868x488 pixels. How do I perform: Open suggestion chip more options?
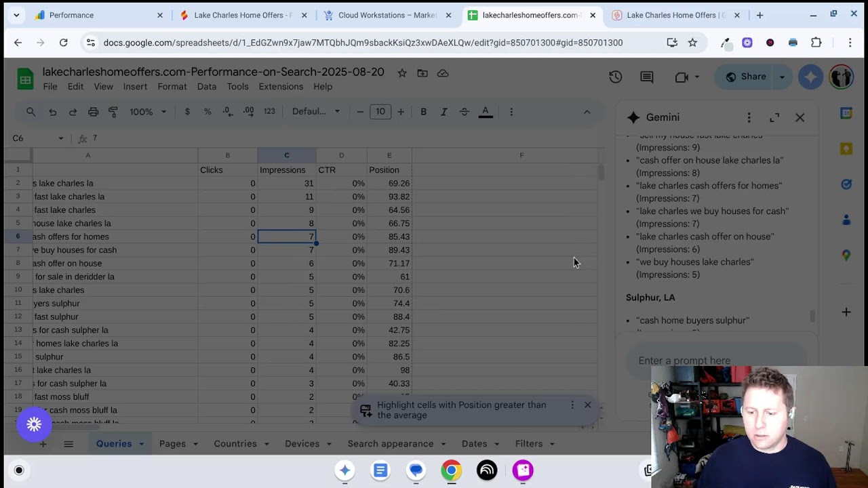tap(572, 405)
